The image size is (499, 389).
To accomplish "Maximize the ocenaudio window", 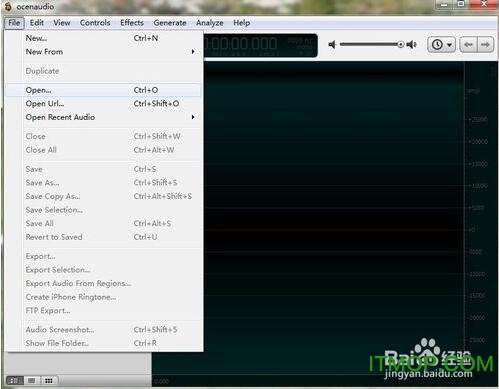I will [461, 5].
